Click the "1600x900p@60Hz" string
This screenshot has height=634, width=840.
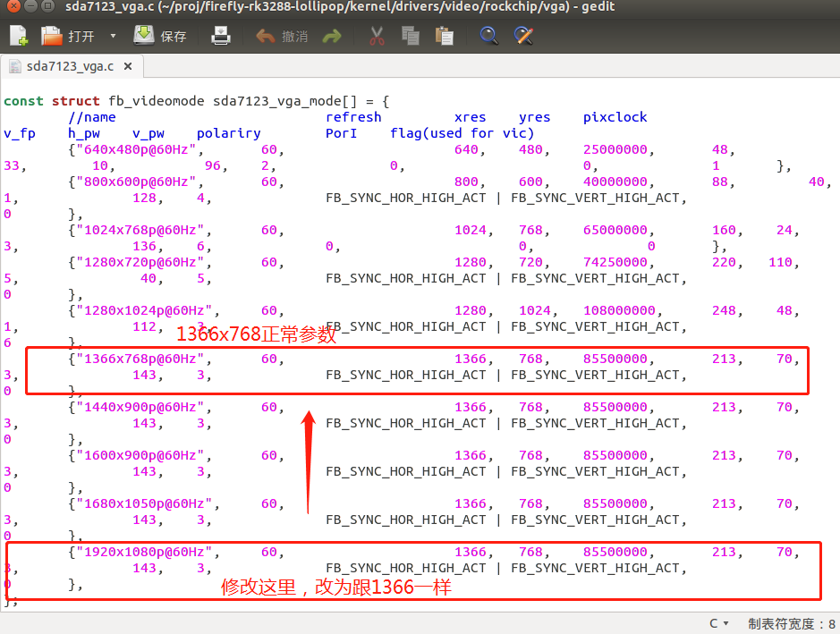point(140,454)
